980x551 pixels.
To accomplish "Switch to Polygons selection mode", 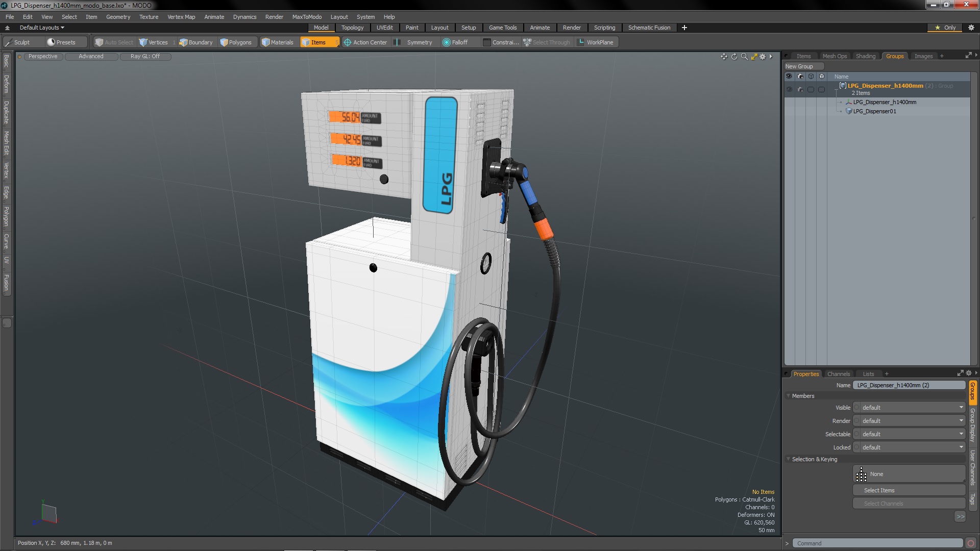I will click(x=236, y=42).
